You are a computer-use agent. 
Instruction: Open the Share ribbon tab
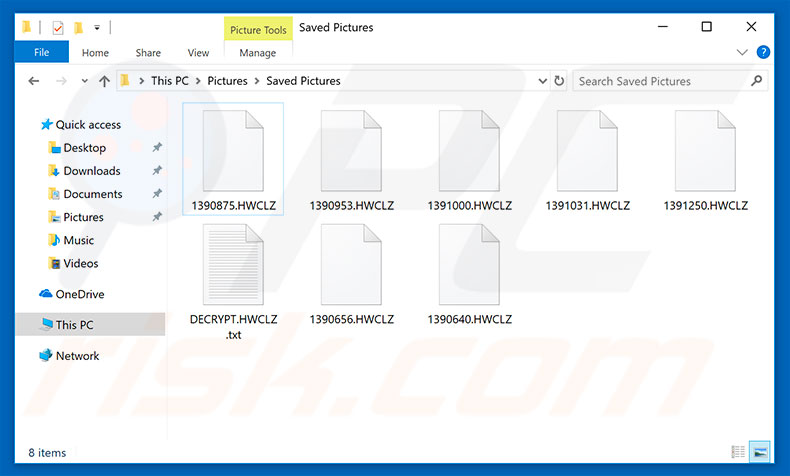pos(148,53)
